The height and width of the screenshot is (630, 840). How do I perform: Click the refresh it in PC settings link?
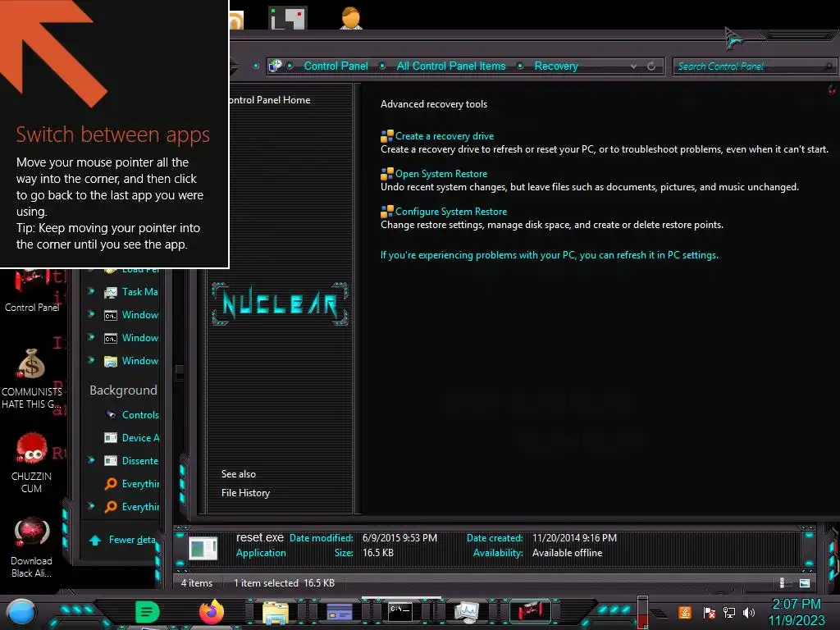549,255
